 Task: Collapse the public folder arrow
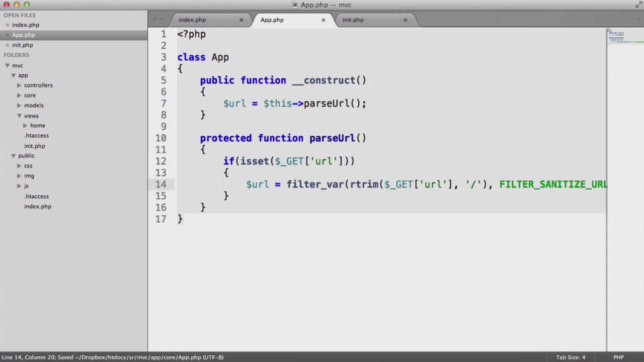click(14, 156)
